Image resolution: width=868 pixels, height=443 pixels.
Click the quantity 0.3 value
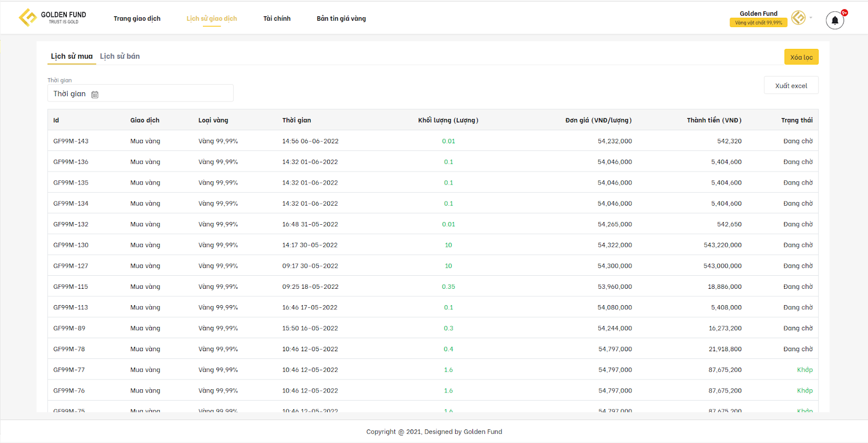click(x=449, y=328)
